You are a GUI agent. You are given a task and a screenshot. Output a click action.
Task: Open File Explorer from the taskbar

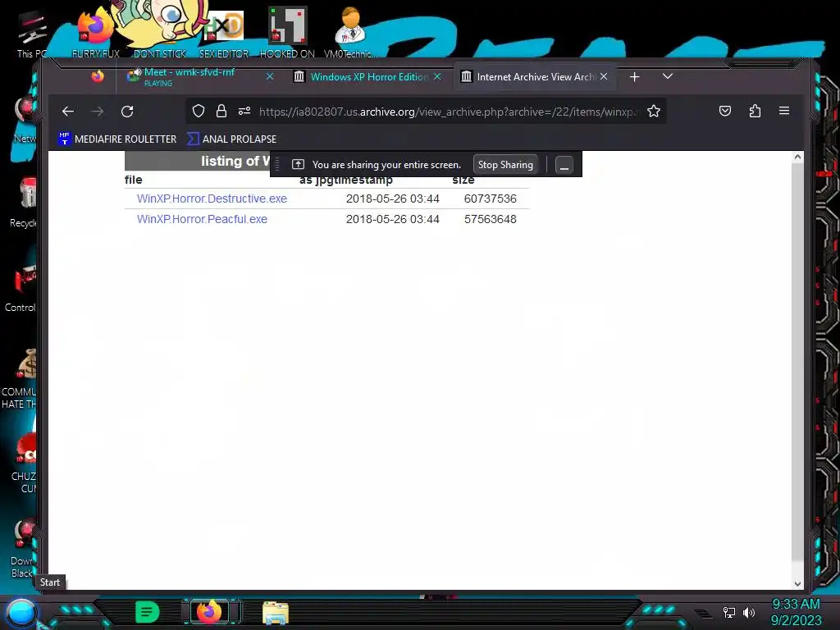pyautogui.click(x=276, y=612)
